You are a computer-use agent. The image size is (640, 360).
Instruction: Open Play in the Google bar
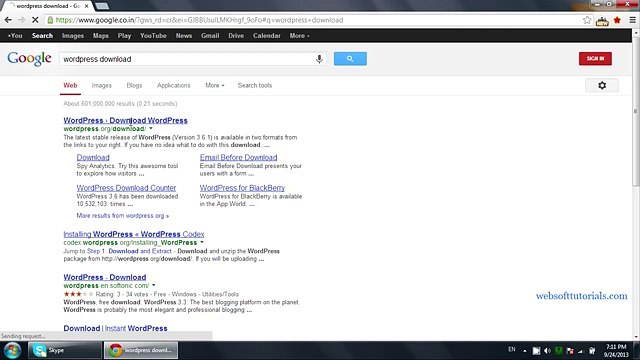click(x=124, y=36)
